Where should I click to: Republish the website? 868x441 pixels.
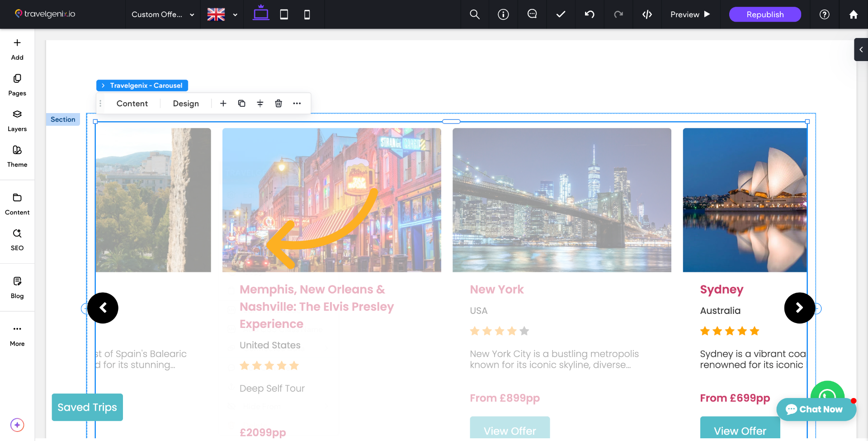(x=764, y=14)
